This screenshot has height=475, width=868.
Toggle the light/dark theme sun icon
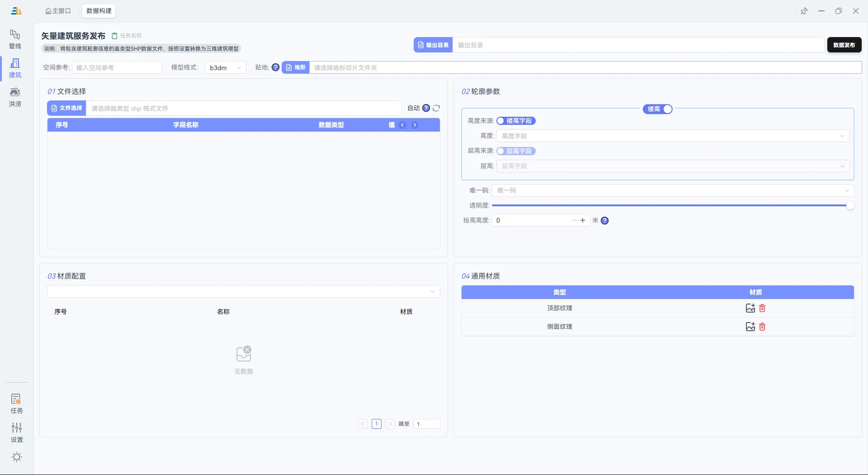coord(17,457)
